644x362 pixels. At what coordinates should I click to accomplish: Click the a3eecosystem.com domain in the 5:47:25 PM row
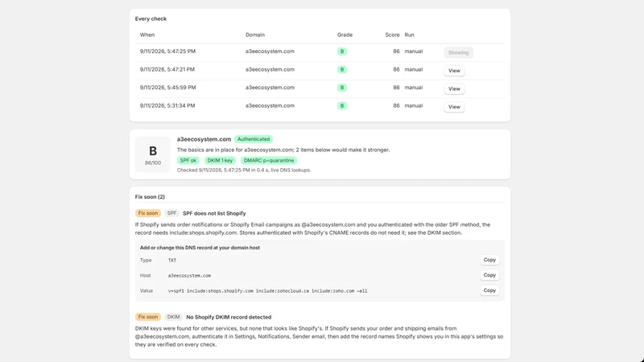[270, 51]
